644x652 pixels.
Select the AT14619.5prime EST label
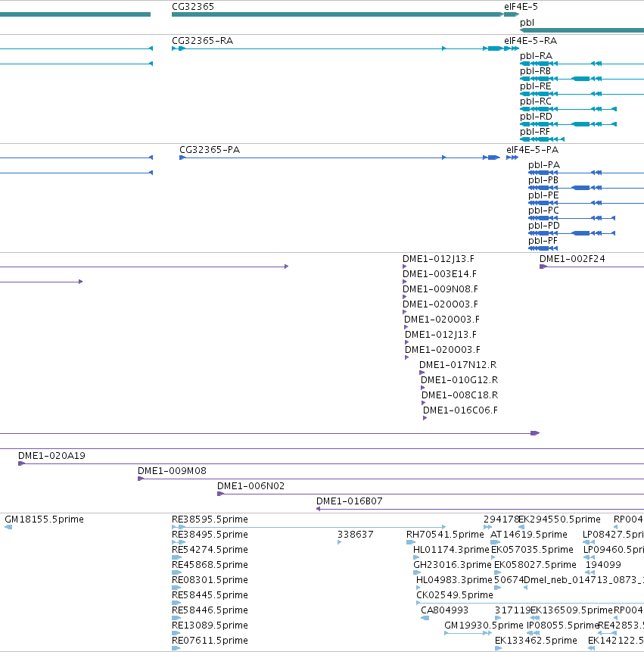click(528, 535)
